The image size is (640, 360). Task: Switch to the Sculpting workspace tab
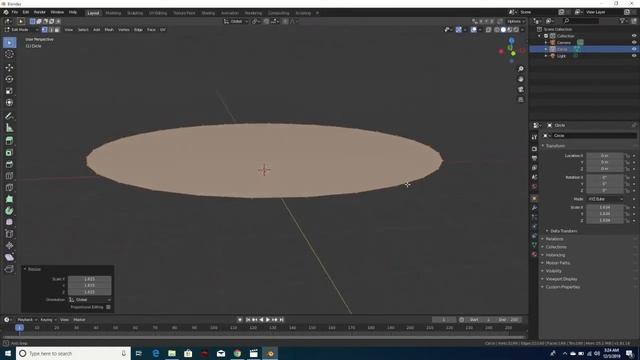click(x=135, y=13)
